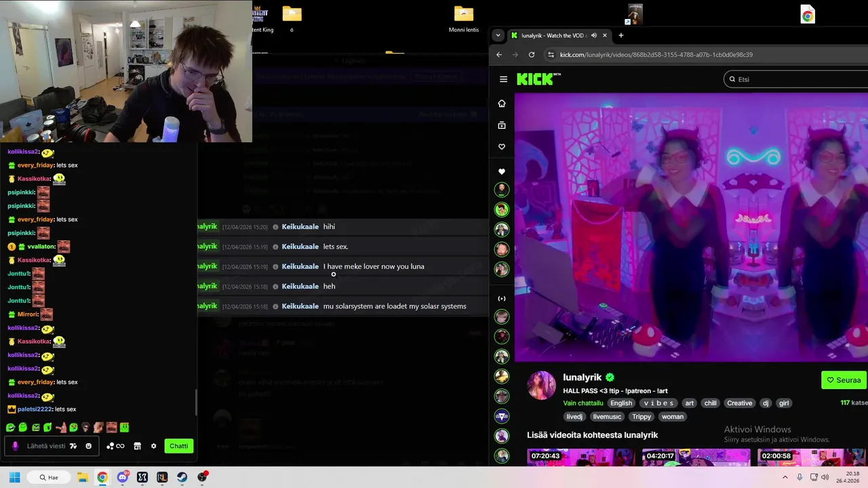Open the Monni lentis desktop folder

464,19
